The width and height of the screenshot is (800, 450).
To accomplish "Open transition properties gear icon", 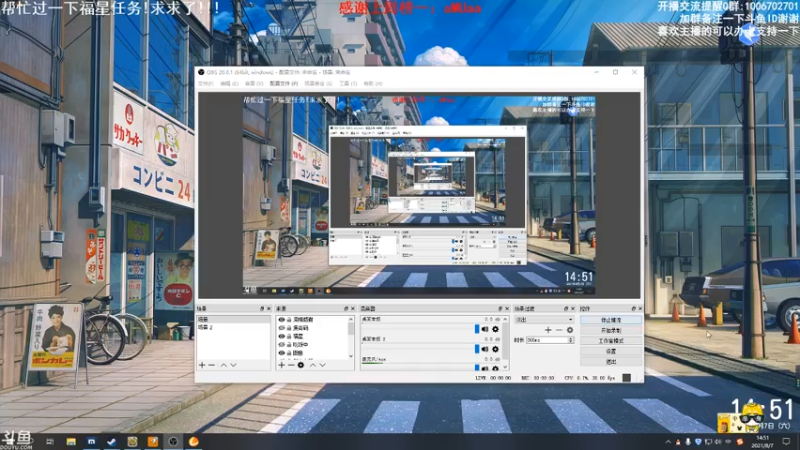I will click(570, 330).
